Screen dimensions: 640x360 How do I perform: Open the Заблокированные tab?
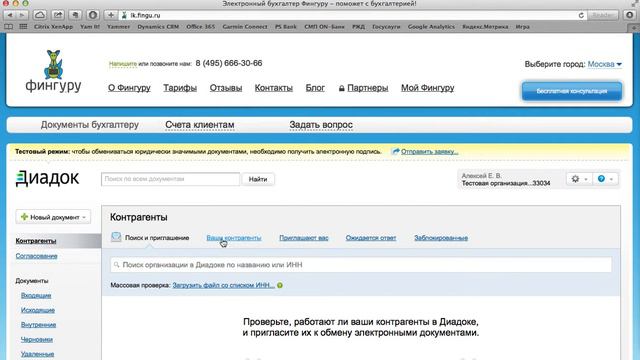[x=441, y=238]
